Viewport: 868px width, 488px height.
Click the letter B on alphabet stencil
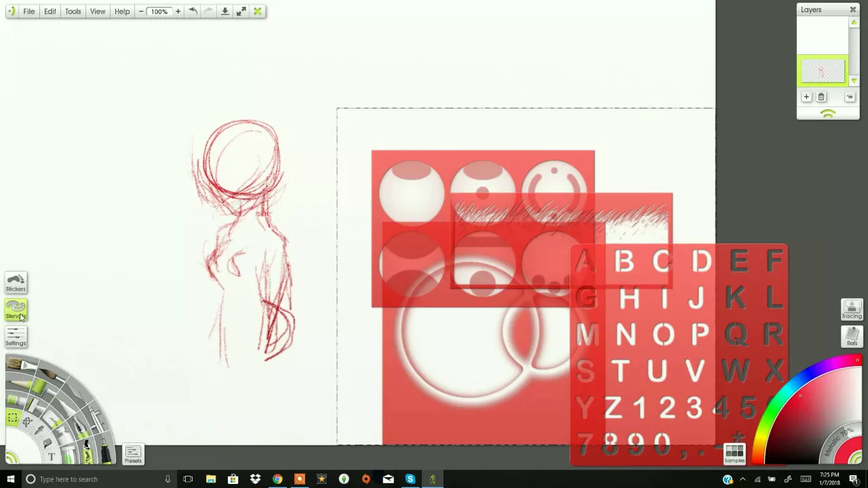click(624, 262)
